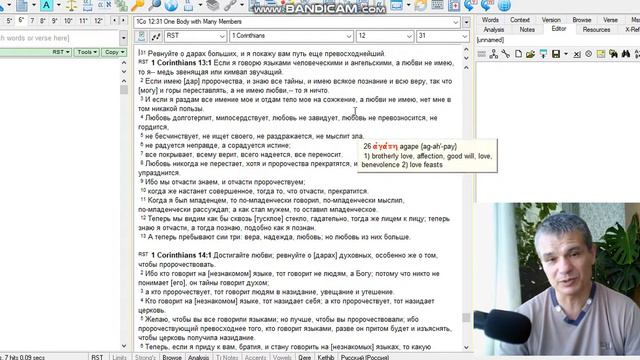Click down arrow of search results scrollbar
Screen dimensions: 640x360
point(124,346)
